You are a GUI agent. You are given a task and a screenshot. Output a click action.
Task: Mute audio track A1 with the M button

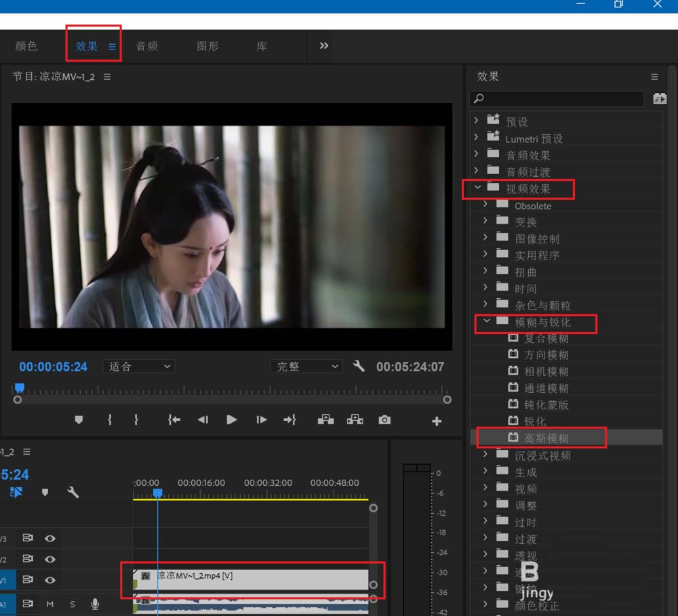[51, 603]
